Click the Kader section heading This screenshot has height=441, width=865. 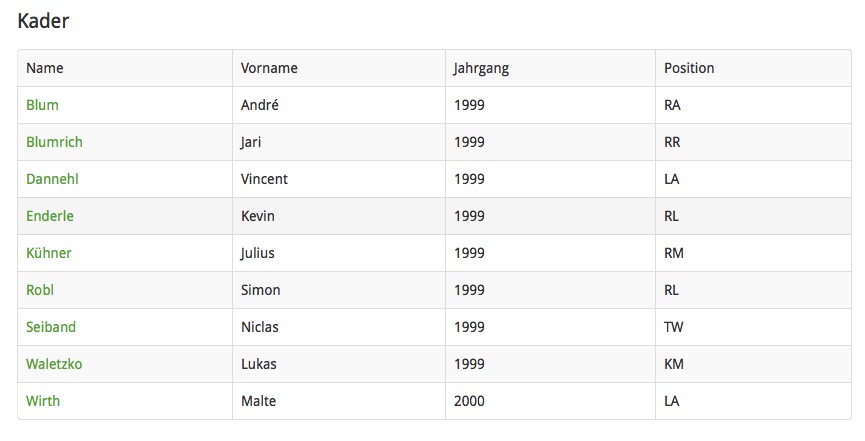(43, 21)
